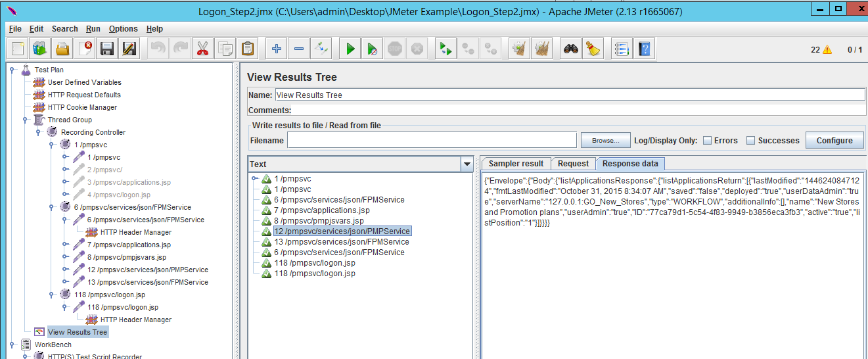Click the Clear results broom icon
This screenshot has width=868, height=359.
[520, 48]
